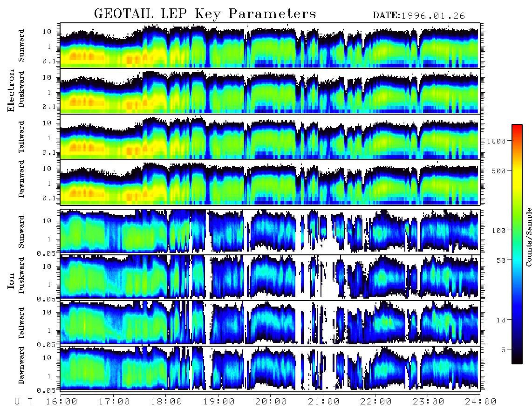Click the 10 tick of ion Sunward panel
The height and width of the screenshot is (410, 532).
point(47,221)
